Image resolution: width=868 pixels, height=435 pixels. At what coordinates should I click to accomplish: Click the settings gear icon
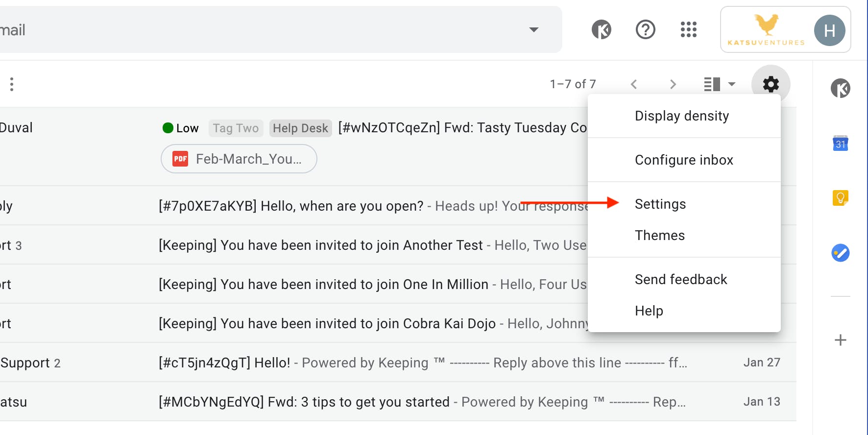coord(771,84)
